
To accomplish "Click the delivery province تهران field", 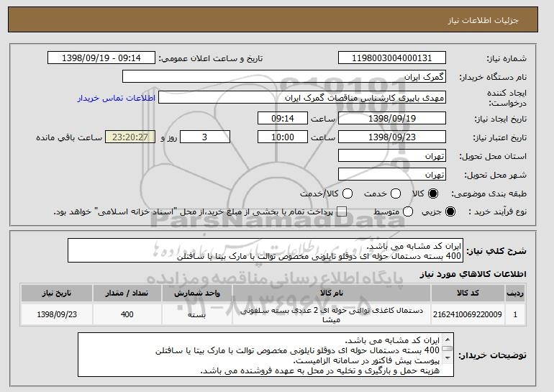I will (x=392, y=156).
